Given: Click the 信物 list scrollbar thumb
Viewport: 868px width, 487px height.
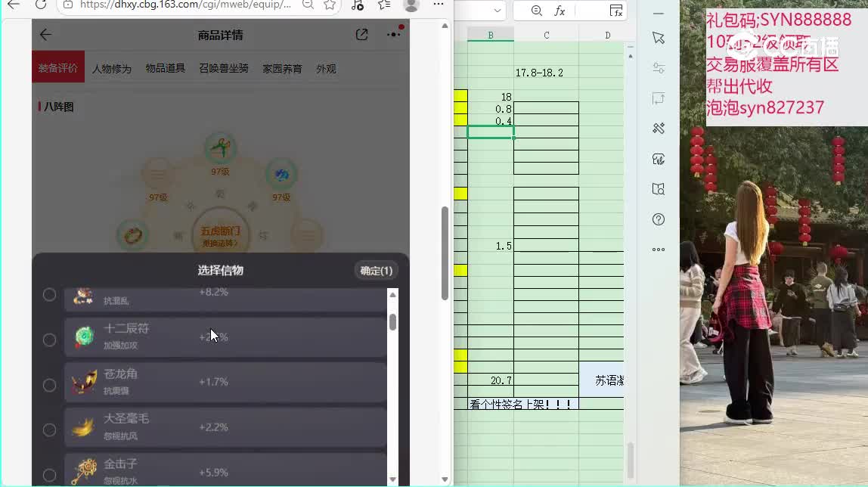Looking at the screenshot, I should (x=392, y=321).
